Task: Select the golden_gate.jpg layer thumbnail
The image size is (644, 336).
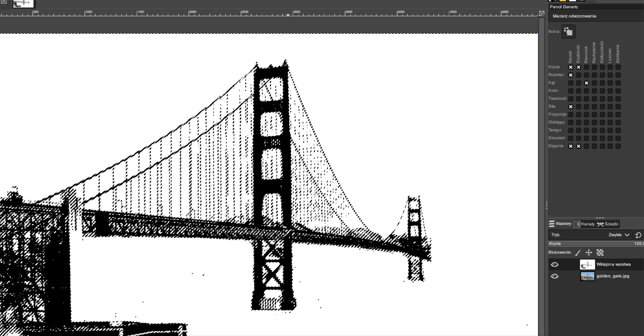Action: tap(587, 276)
